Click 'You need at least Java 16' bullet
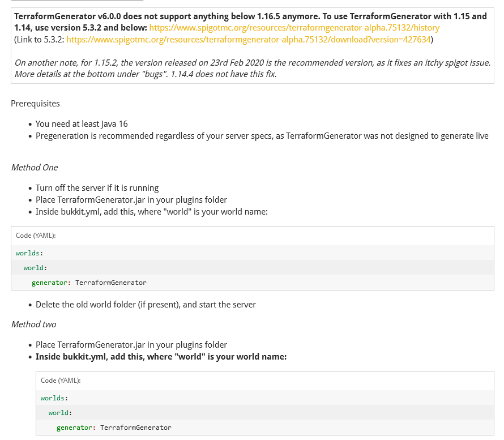Image resolution: width=504 pixels, height=440 pixels. point(82,124)
